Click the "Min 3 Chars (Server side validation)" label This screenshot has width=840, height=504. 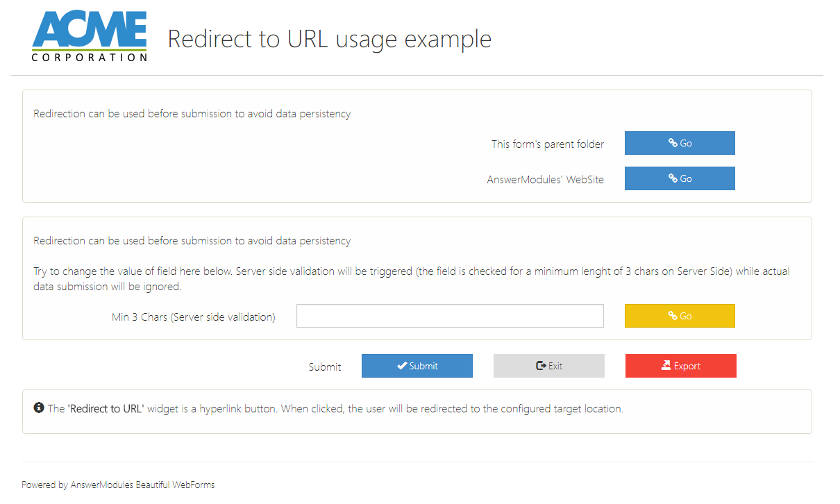coord(194,317)
